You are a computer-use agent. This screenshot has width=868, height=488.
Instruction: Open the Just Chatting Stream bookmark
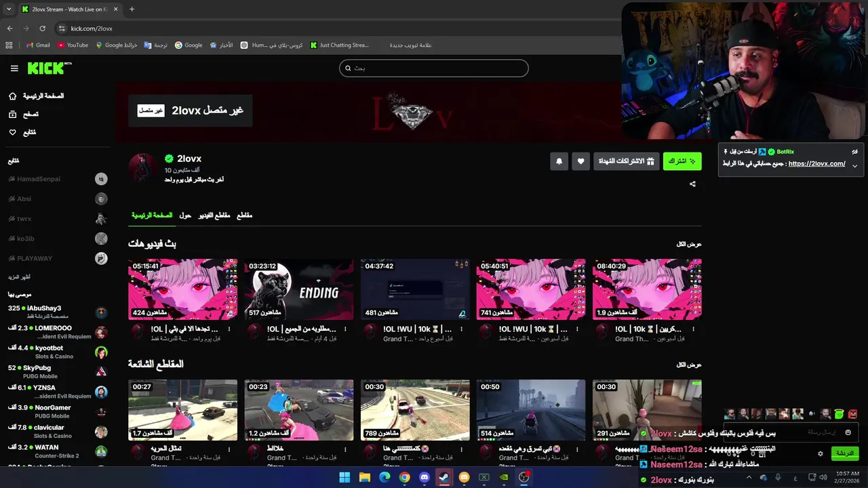[340, 45]
